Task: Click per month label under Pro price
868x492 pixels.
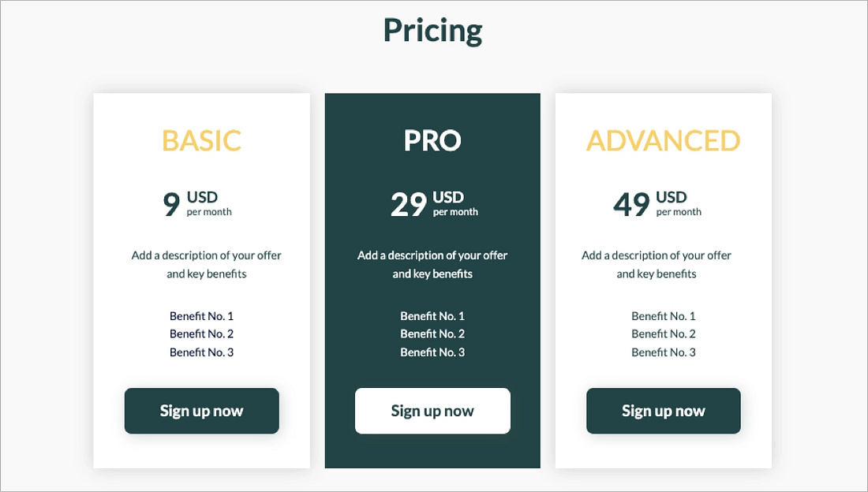Action: tap(458, 211)
